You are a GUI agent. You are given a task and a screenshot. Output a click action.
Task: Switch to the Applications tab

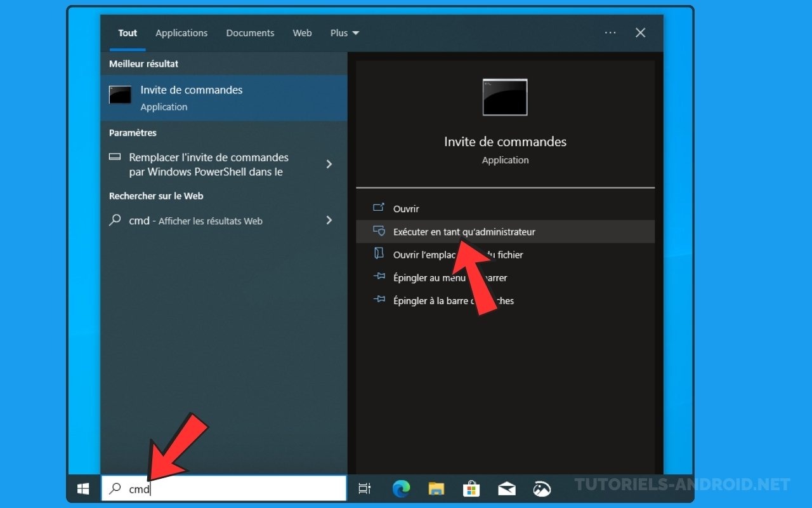(x=181, y=33)
